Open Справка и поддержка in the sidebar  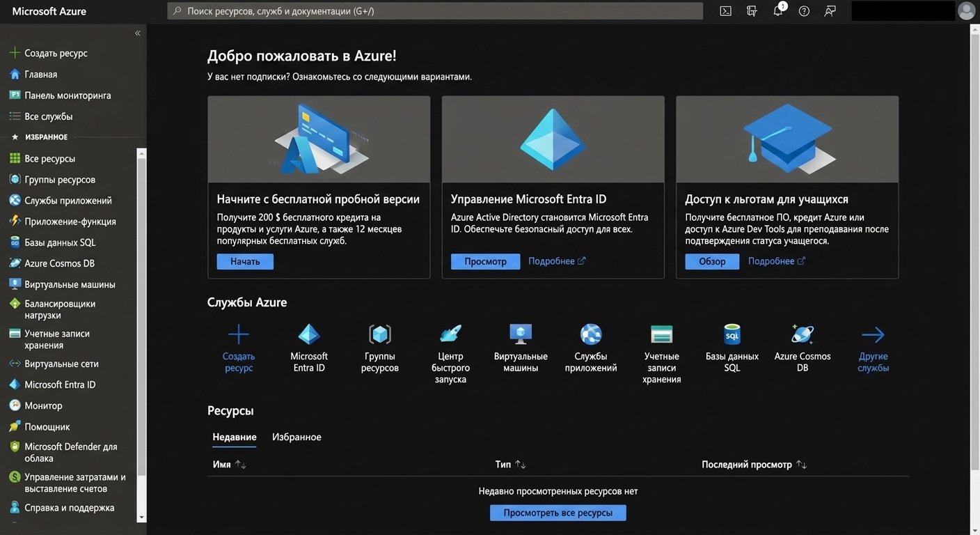[x=69, y=508]
